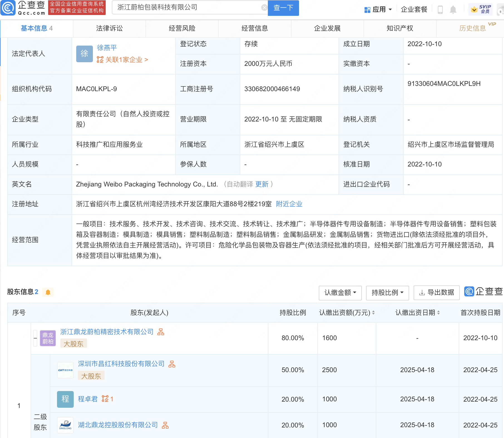
Task: Open 关联1家企业 link
Action: pos(122,59)
